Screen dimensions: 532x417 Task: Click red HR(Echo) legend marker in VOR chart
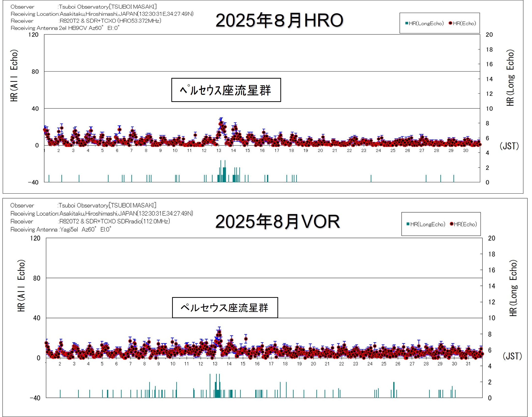[x=451, y=224]
